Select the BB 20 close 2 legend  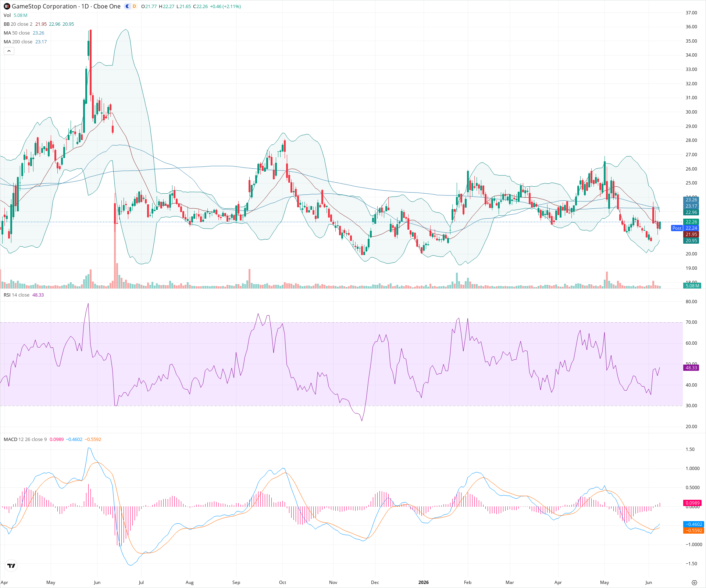click(x=18, y=24)
